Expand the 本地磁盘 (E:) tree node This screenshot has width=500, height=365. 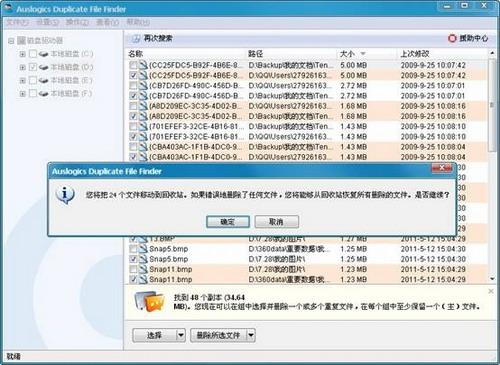(22, 80)
